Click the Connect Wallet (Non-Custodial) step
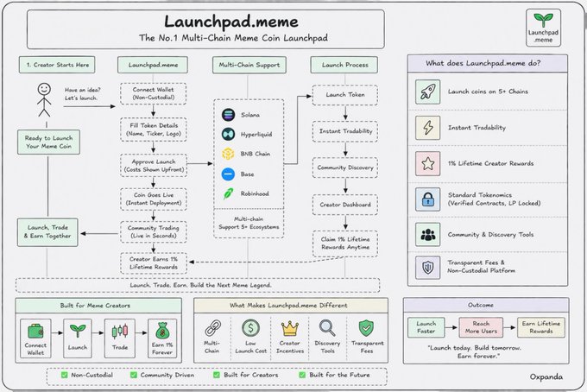The width and height of the screenshot is (587, 392). tap(153, 93)
